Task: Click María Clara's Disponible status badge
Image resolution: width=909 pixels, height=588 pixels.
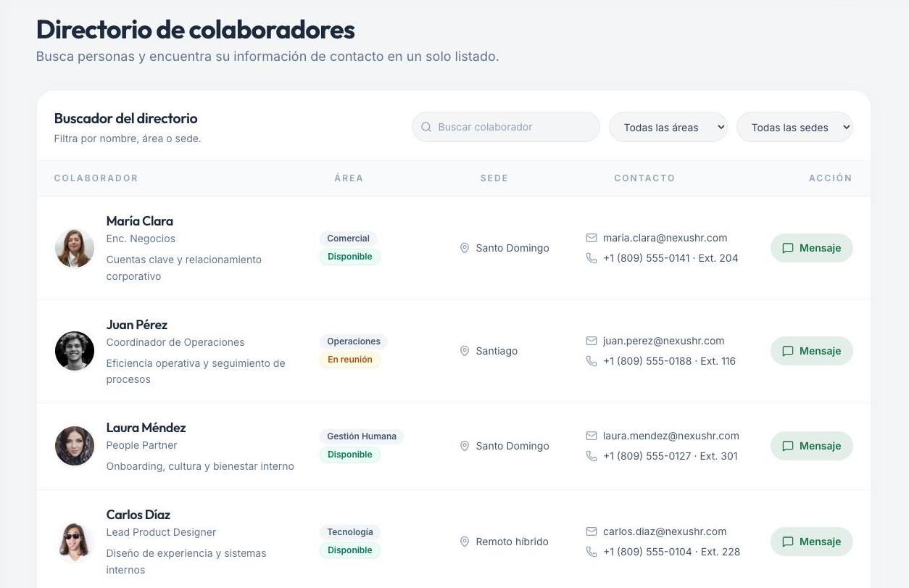Action: pyautogui.click(x=350, y=257)
